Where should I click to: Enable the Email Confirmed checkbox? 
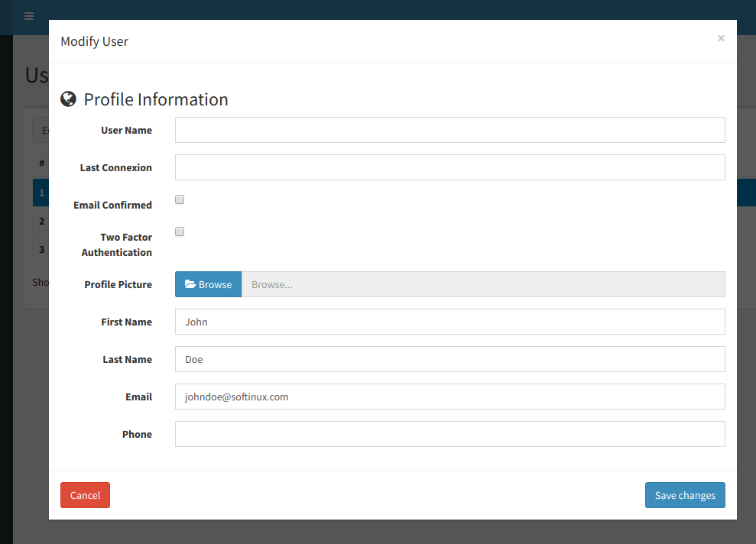pos(180,200)
